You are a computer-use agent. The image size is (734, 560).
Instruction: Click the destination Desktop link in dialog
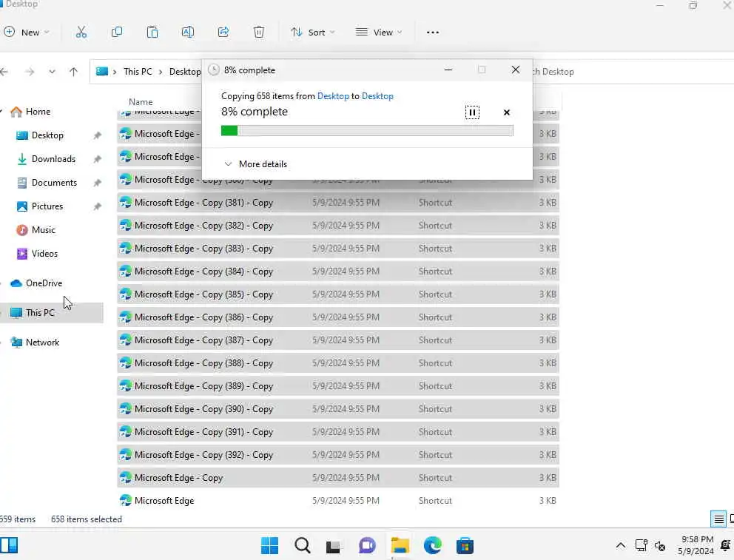pyautogui.click(x=377, y=96)
